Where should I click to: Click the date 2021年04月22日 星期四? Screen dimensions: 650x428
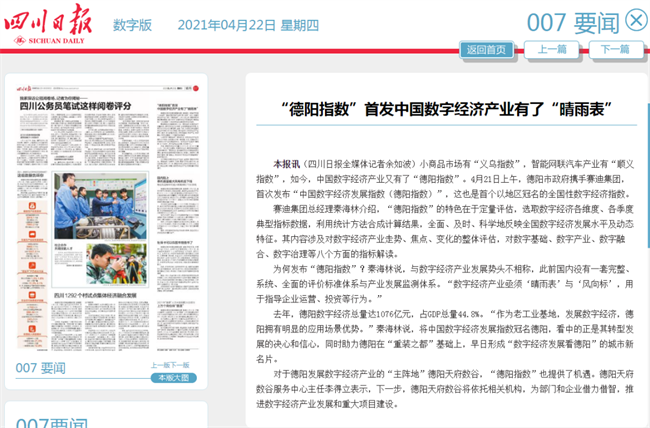click(x=248, y=25)
